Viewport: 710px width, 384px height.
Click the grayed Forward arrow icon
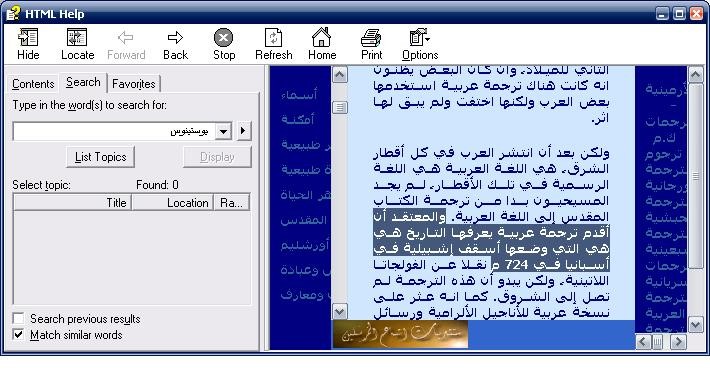point(125,38)
